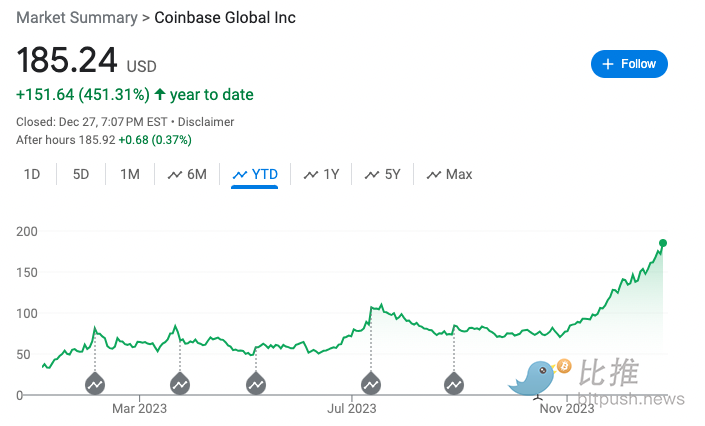705x426 pixels.
Task: Show the Max range chart
Action: [449, 174]
